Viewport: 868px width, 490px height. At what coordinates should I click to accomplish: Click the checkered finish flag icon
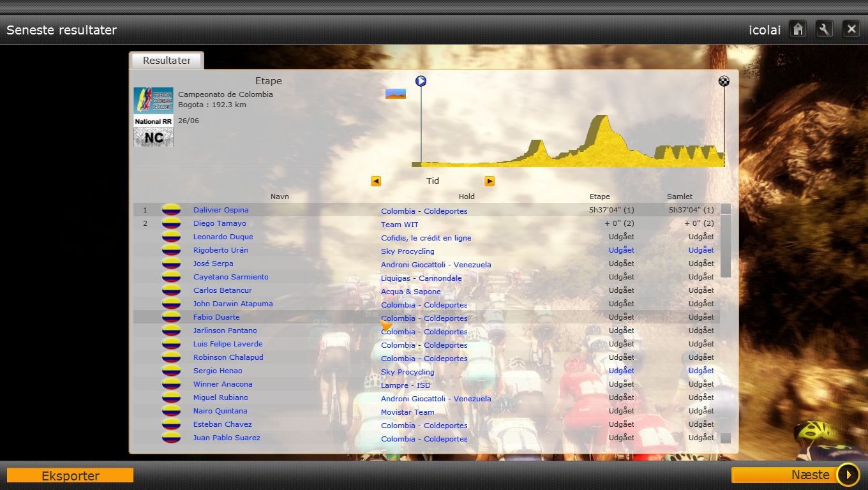click(x=724, y=81)
